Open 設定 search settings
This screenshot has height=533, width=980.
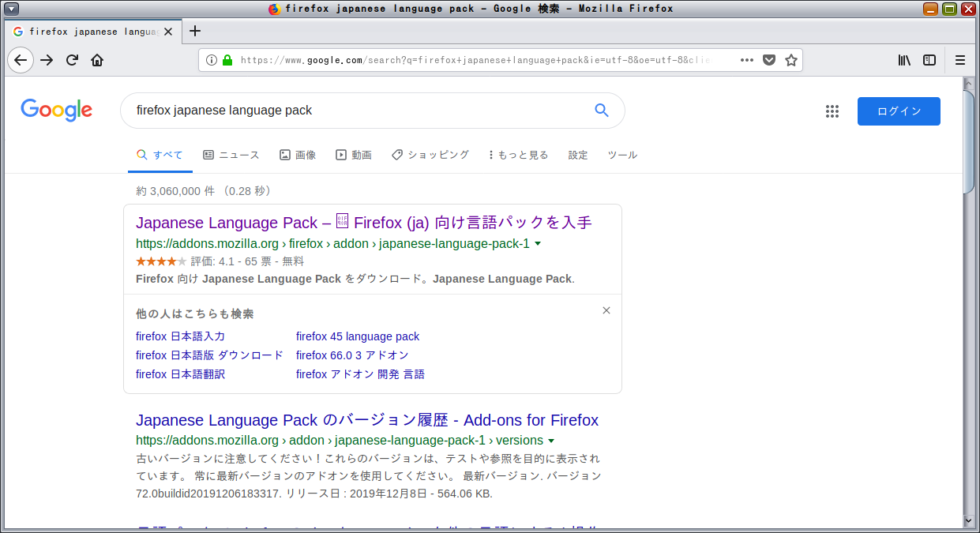click(578, 155)
